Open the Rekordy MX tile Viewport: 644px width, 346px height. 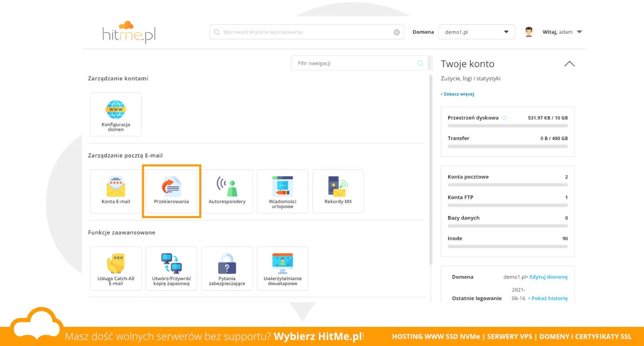tap(338, 191)
